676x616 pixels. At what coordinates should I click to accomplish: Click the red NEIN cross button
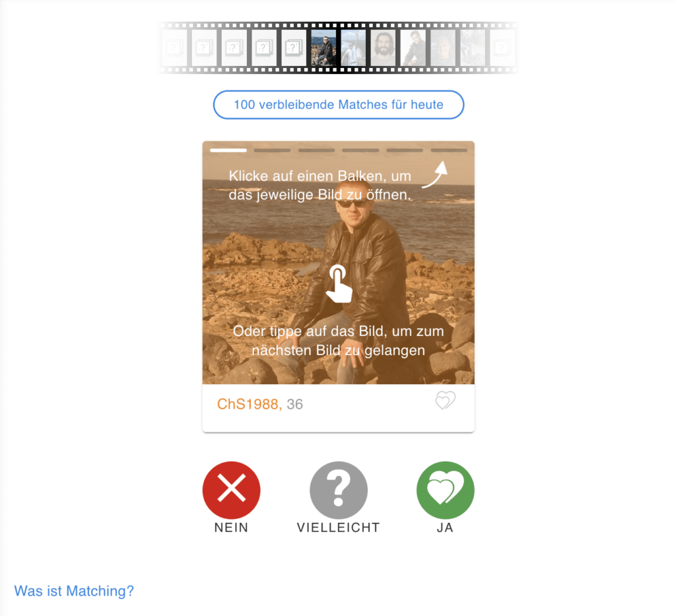point(231,490)
